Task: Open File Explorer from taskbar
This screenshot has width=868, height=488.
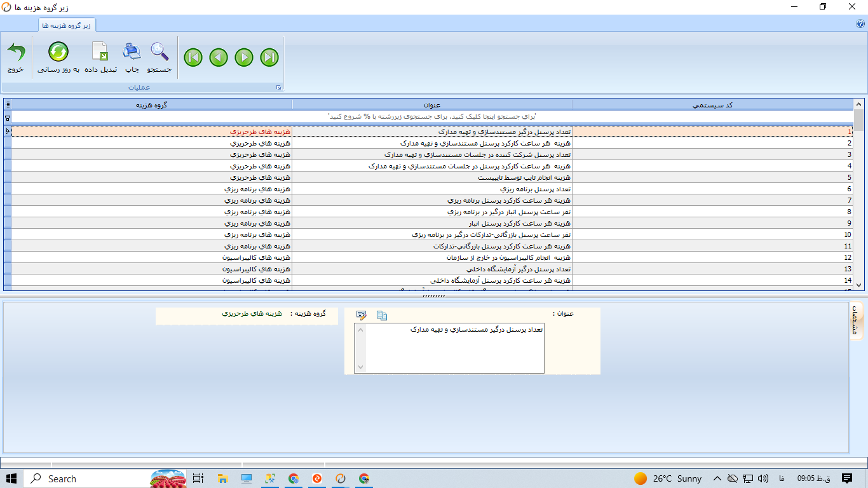Action: [x=222, y=478]
